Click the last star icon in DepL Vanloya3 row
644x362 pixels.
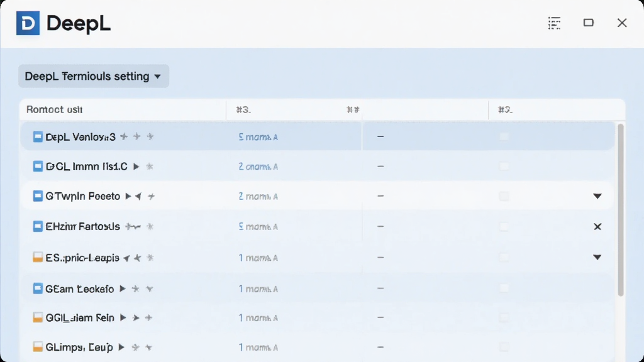[150, 136]
